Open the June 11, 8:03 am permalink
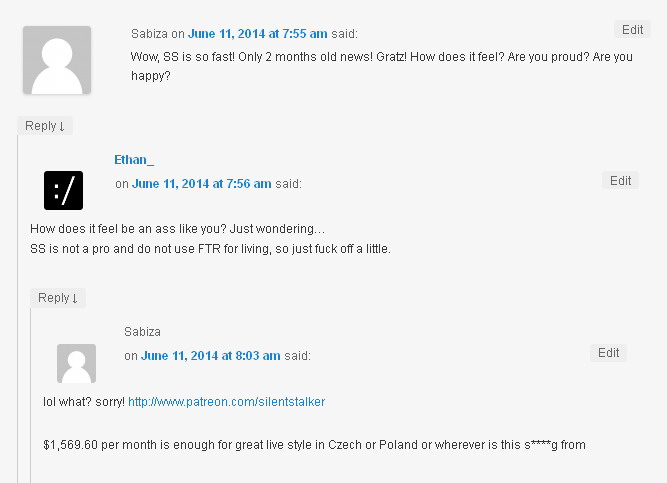Screen dimensions: 667x483 click(x=210, y=356)
